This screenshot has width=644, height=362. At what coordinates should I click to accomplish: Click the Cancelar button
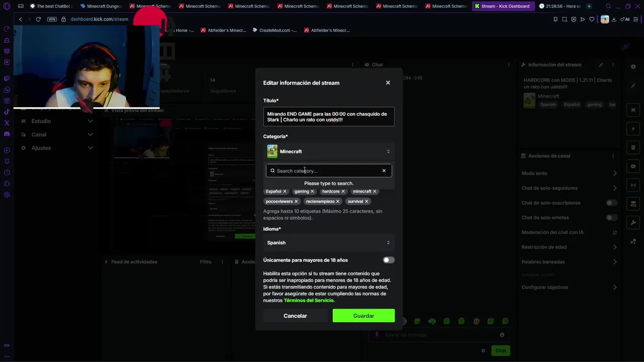pos(295,316)
